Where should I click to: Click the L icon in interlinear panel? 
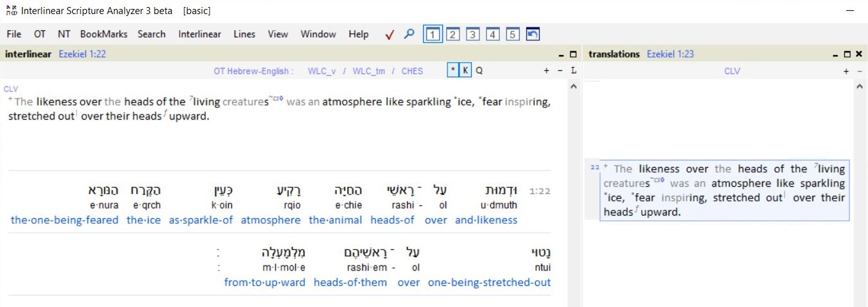(x=573, y=71)
